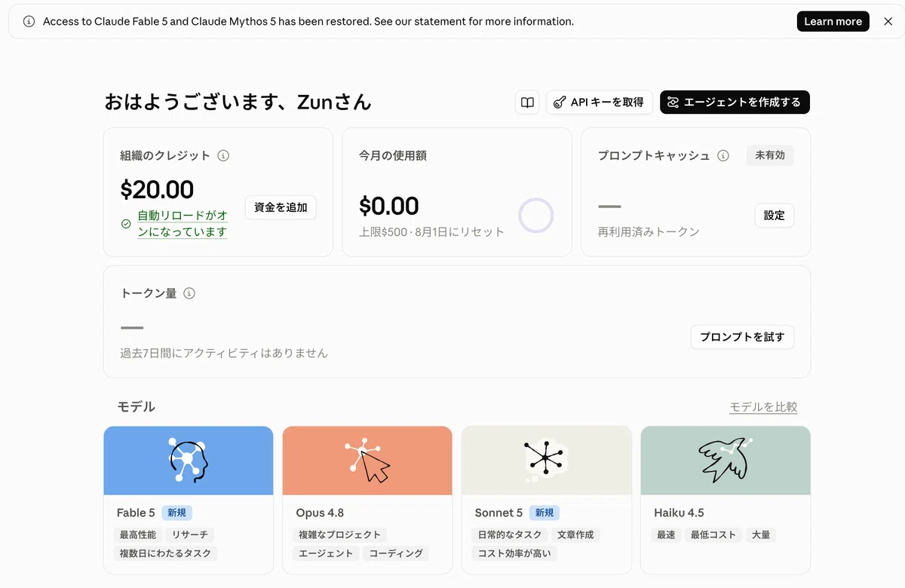
Task: Click info icon next to プロンプトキャッシュ
Action: 723,156
